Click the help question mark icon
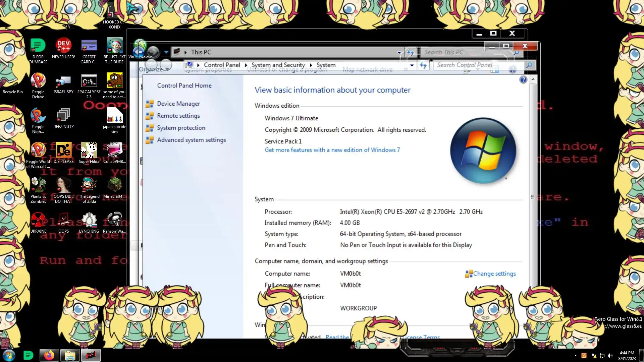 point(523,80)
